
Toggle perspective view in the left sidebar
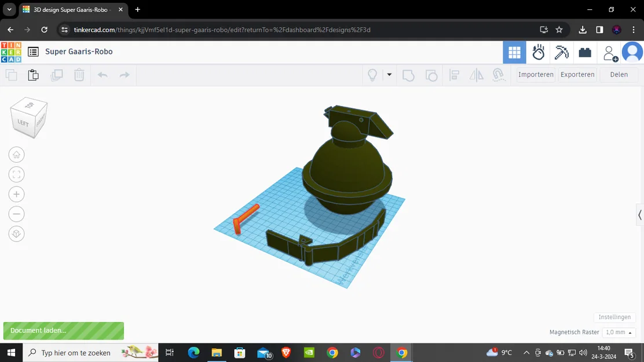click(x=16, y=233)
